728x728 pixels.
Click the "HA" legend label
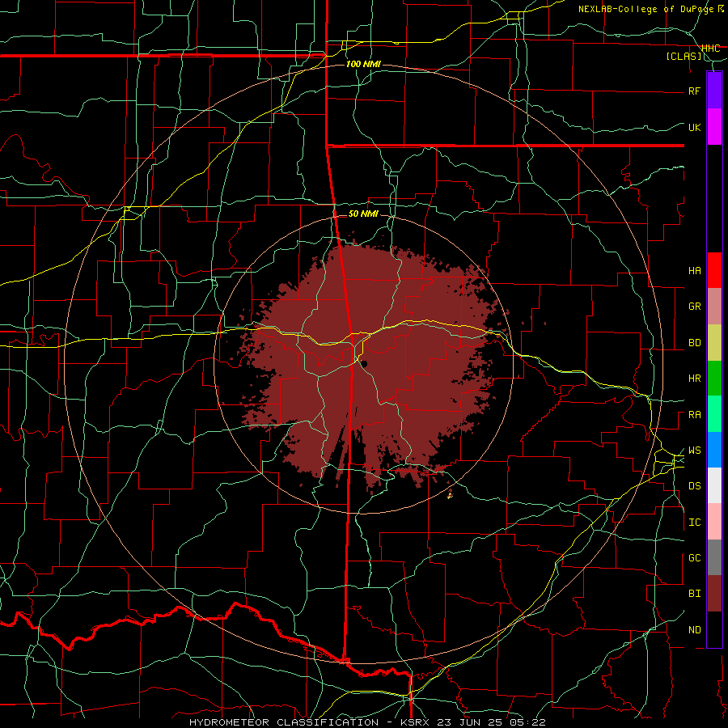(694, 271)
